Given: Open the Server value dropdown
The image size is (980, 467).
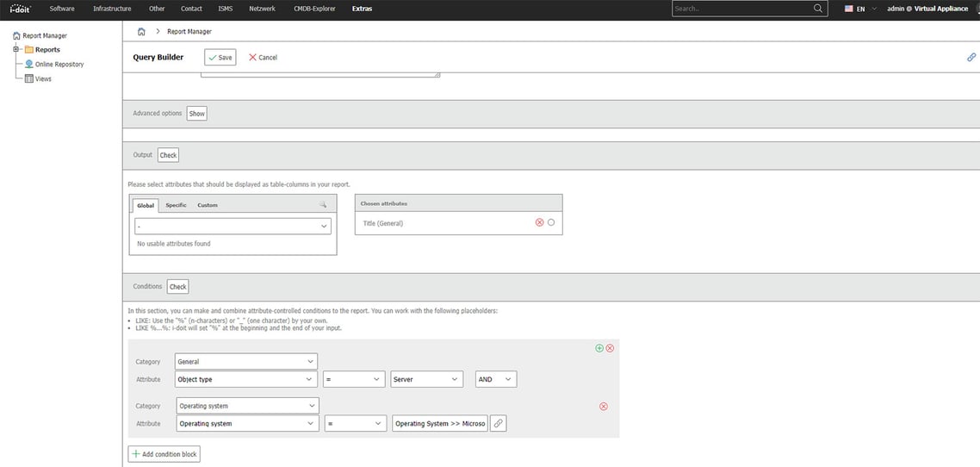Looking at the screenshot, I should [x=427, y=379].
